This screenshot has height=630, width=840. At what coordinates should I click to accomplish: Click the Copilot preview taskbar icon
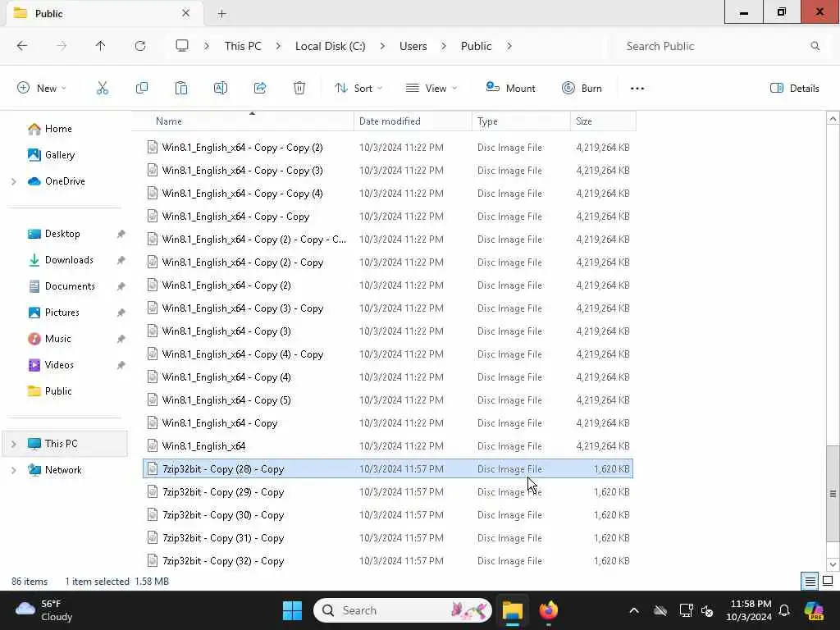(815, 610)
